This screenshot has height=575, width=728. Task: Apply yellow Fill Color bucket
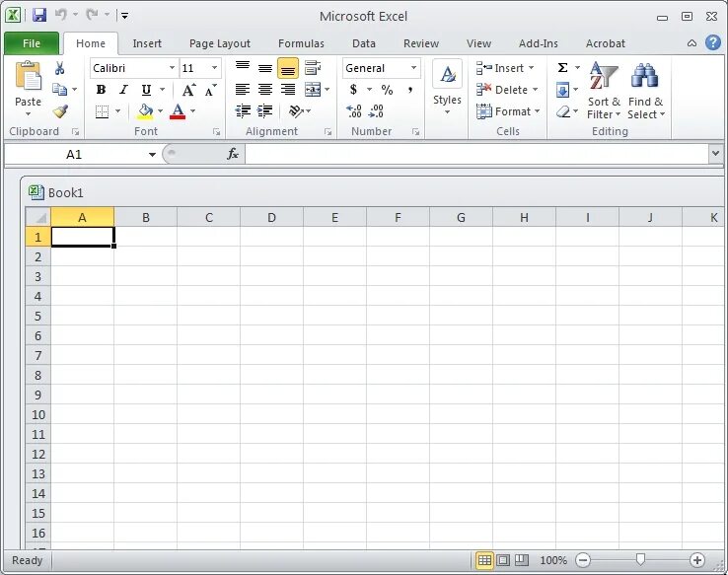145,111
